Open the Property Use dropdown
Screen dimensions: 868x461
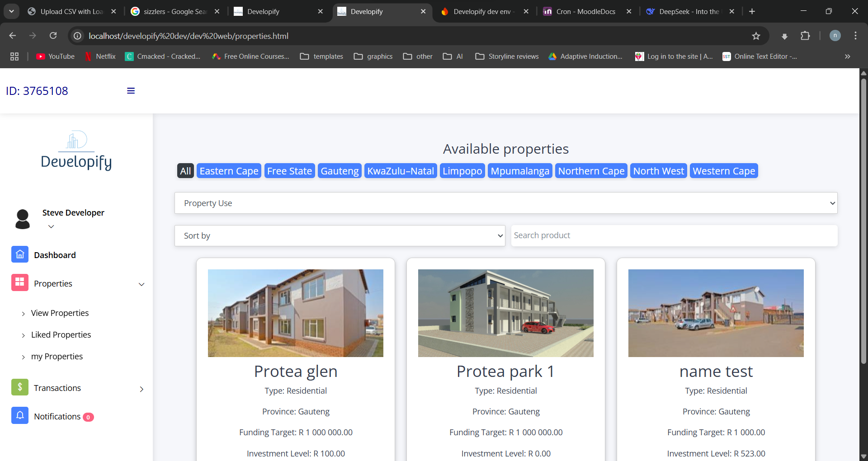click(505, 203)
